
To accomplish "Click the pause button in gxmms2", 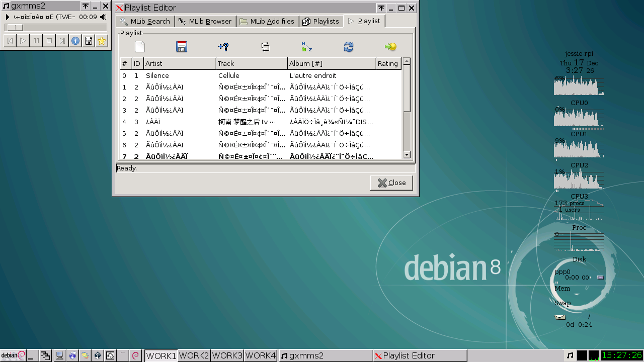I will coord(36,41).
